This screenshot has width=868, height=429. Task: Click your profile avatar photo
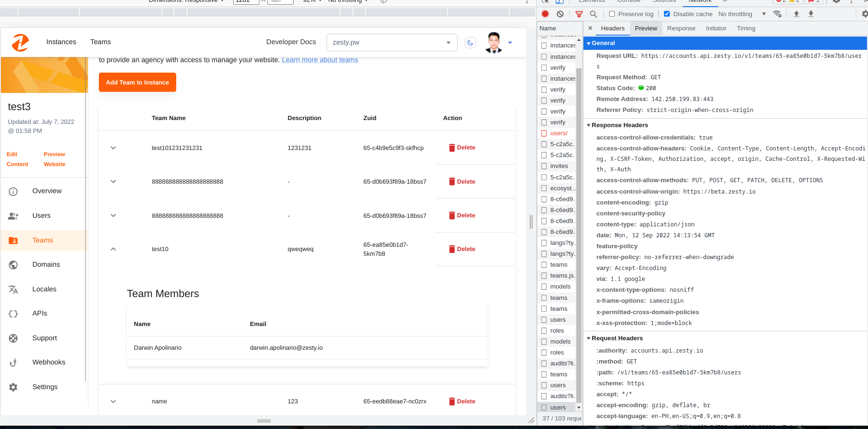(x=494, y=42)
